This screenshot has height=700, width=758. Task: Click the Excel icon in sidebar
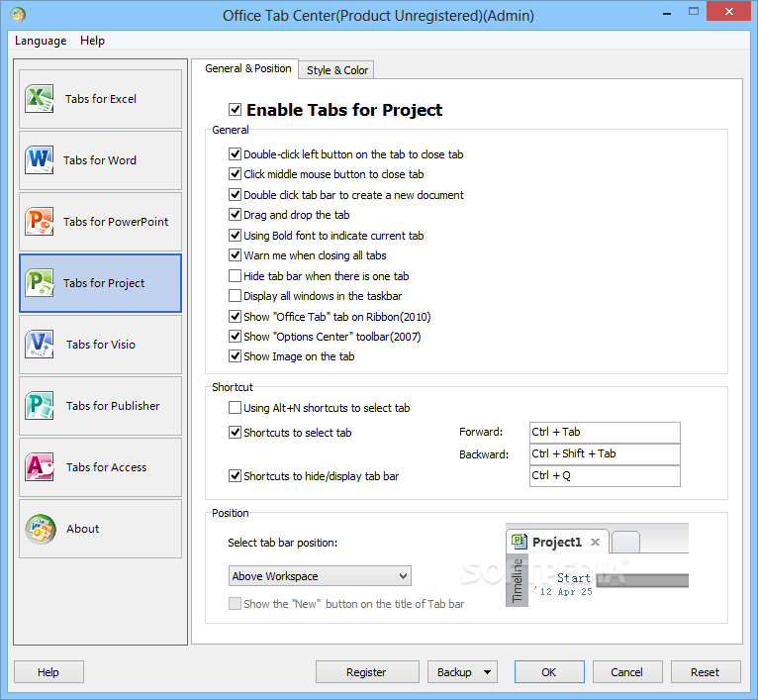[x=40, y=99]
